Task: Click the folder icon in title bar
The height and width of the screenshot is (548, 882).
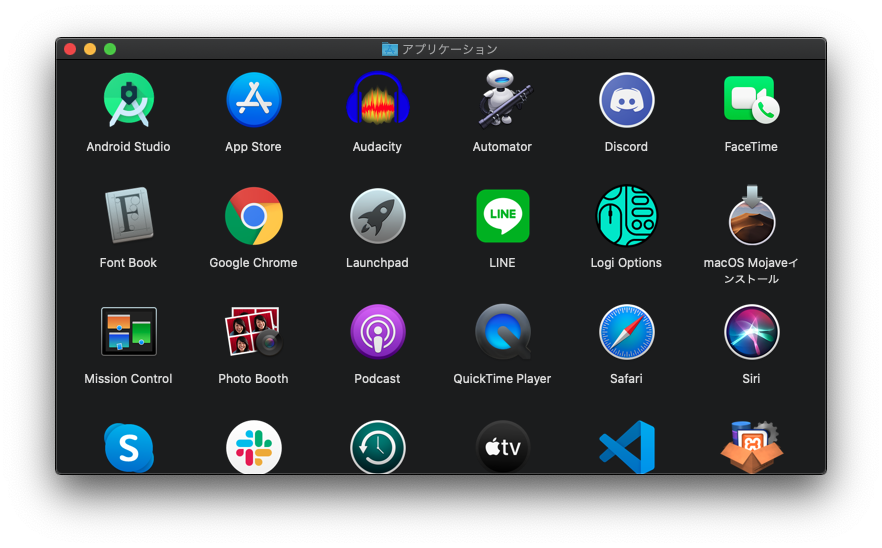Action: (389, 49)
